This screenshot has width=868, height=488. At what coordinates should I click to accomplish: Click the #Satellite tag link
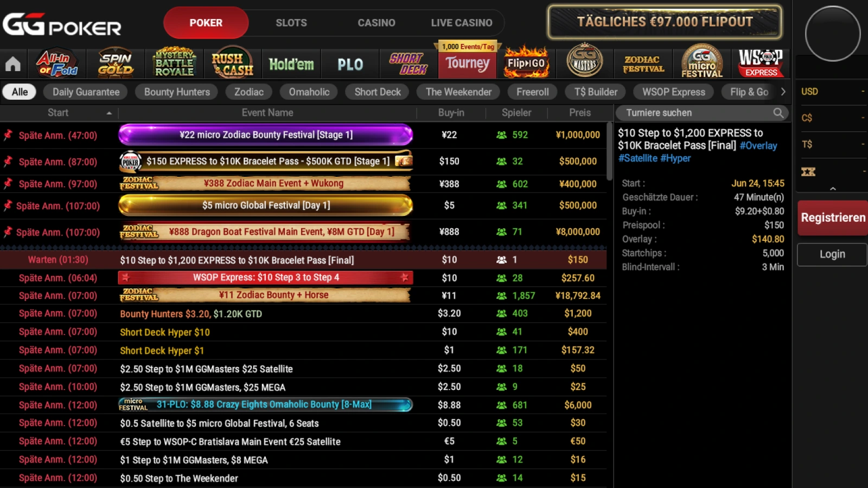click(x=638, y=158)
